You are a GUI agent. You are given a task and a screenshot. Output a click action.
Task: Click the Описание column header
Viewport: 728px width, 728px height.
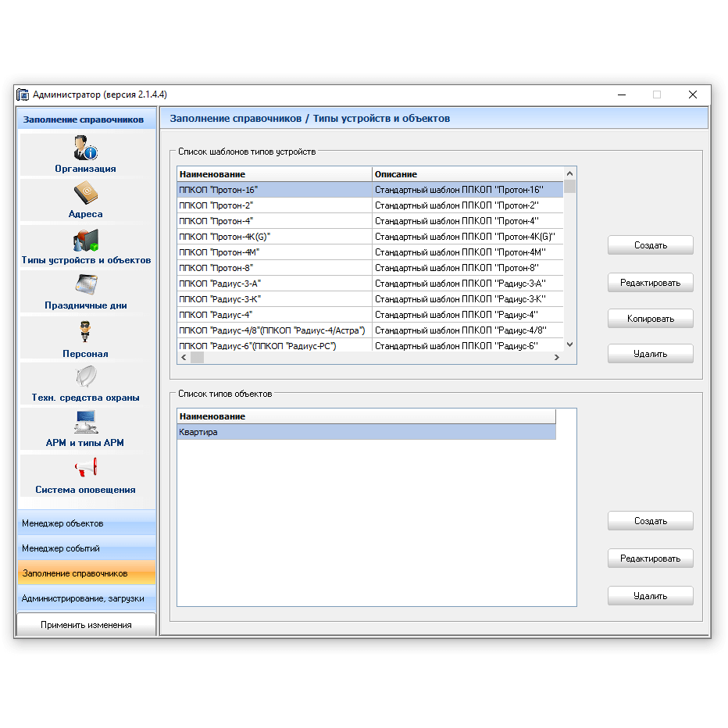pyautogui.click(x=468, y=174)
